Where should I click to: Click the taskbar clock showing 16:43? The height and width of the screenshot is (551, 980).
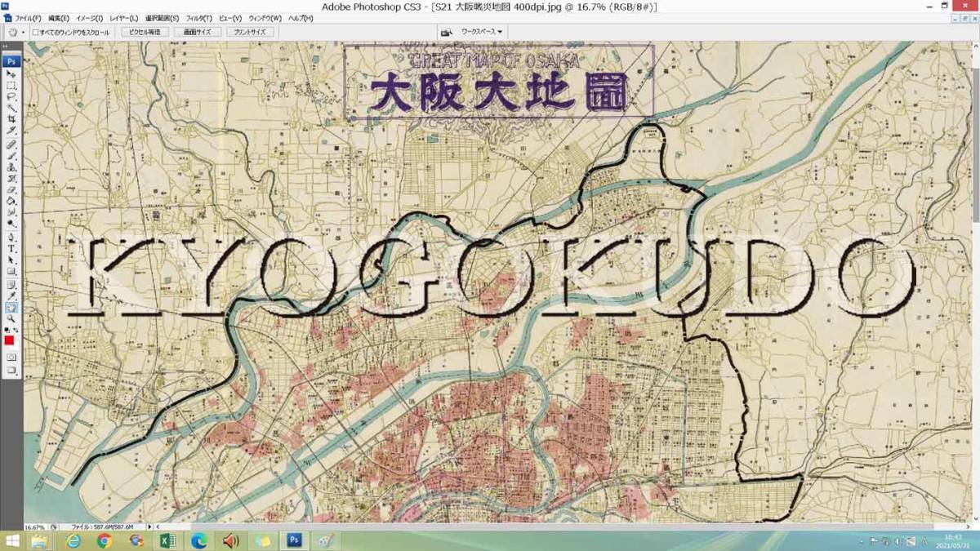coord(951,541)
